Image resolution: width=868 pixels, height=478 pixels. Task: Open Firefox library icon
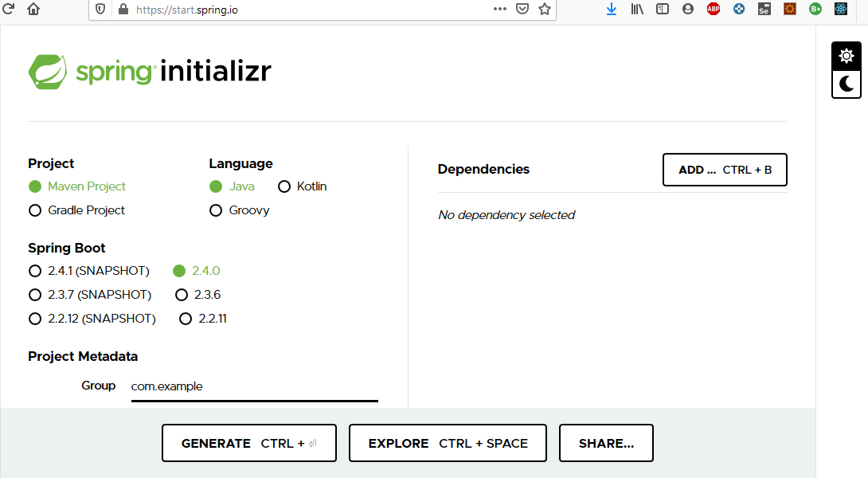point(637,9)
